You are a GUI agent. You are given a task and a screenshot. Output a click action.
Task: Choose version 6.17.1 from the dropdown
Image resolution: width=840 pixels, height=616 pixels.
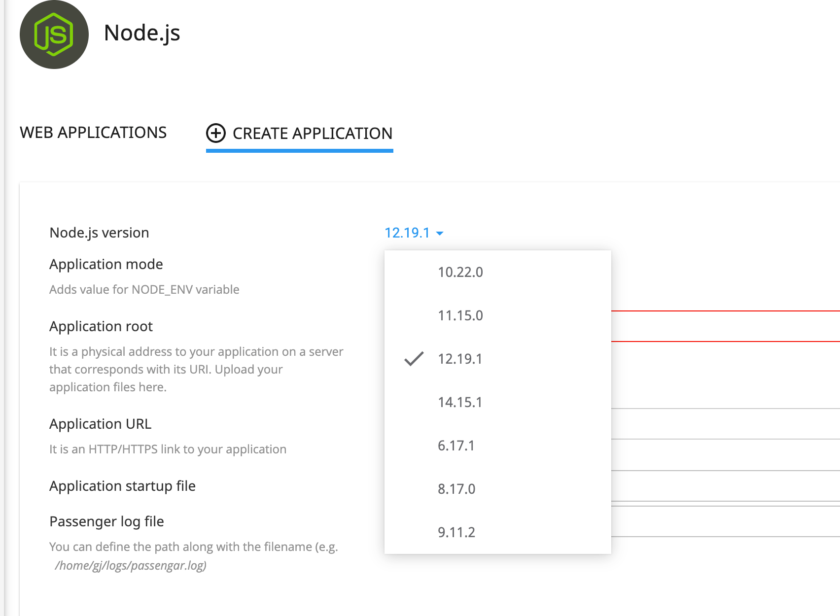click(498, 445)
